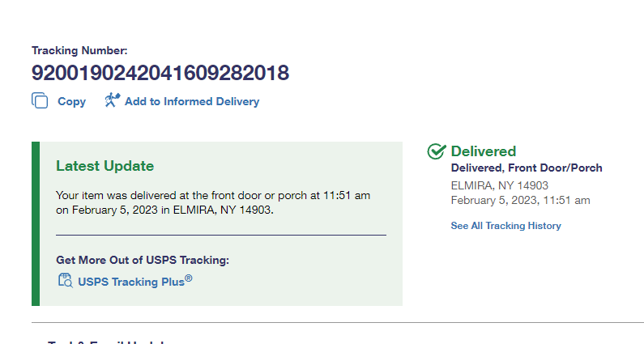Click "Get More Out of USPS Tracking:" heading
This screenshot has height=344, width=644.
click(143, 260)
